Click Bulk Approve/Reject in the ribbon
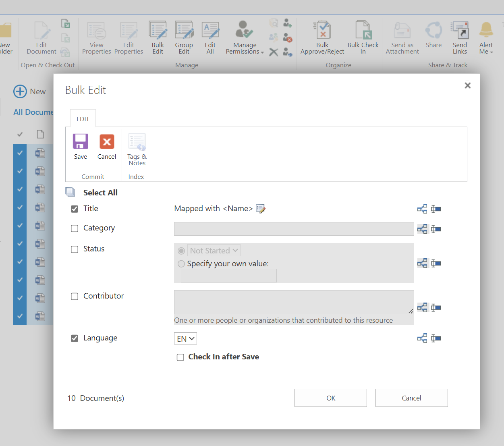504x446 pixels. pos(322,37)
